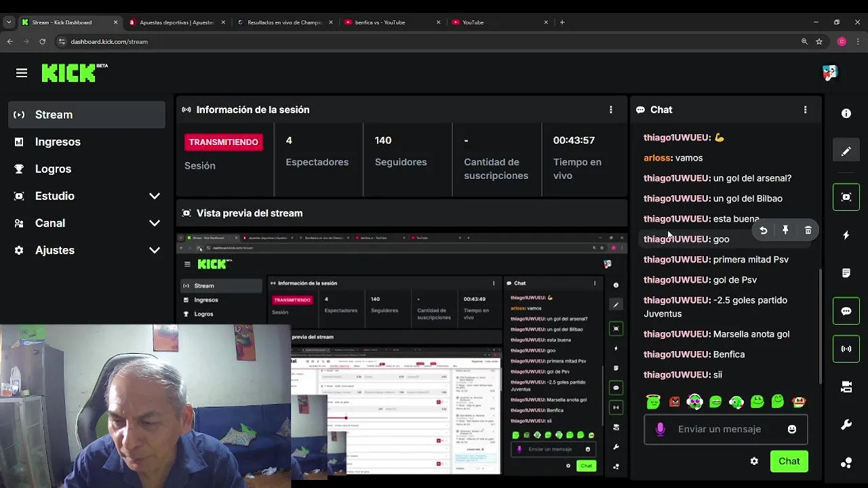868x488 pixels.
Task: Expand the Estudio section chevron
Action: click(x=155, y=196)
